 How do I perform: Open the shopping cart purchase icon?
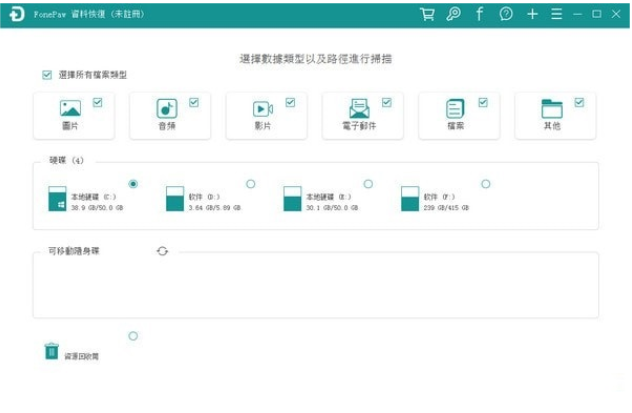(428, 14)
